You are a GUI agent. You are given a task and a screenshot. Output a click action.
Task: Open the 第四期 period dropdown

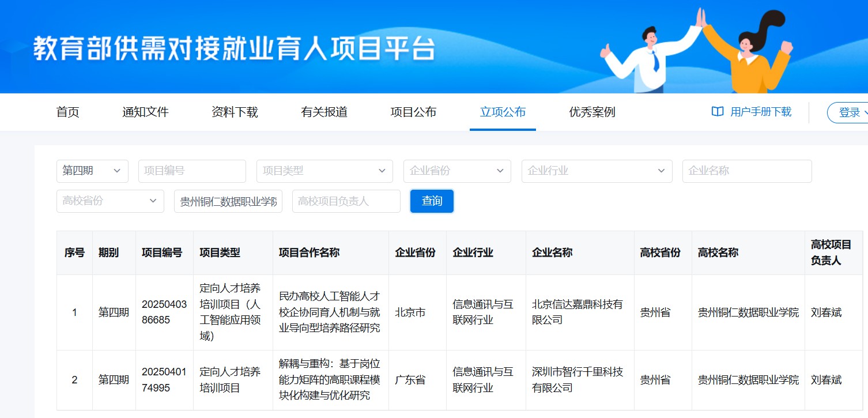[92, 171]
